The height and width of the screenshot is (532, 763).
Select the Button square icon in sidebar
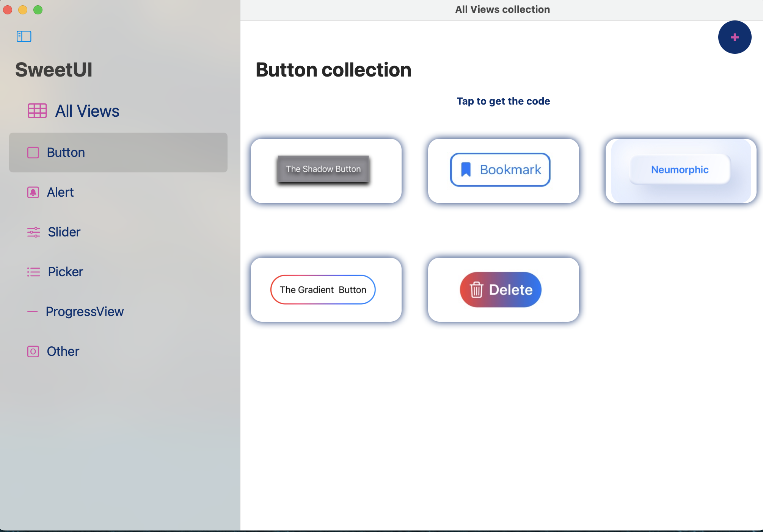(x=33, y=152)
